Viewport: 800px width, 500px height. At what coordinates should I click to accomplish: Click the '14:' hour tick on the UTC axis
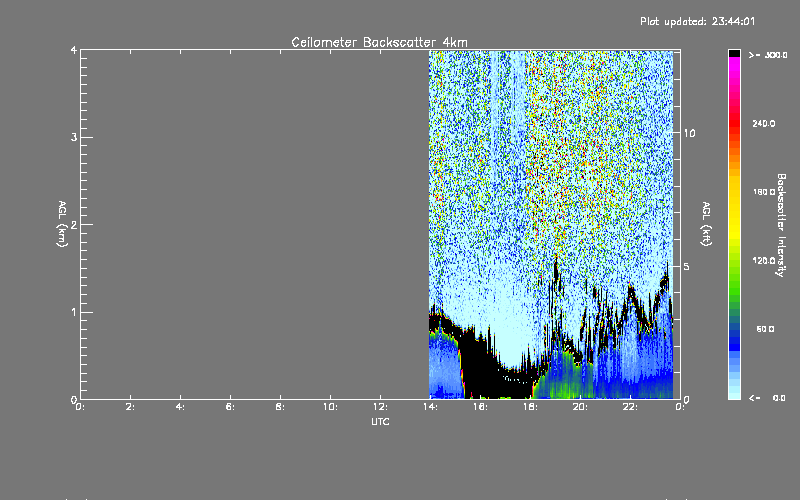point(430,407)
